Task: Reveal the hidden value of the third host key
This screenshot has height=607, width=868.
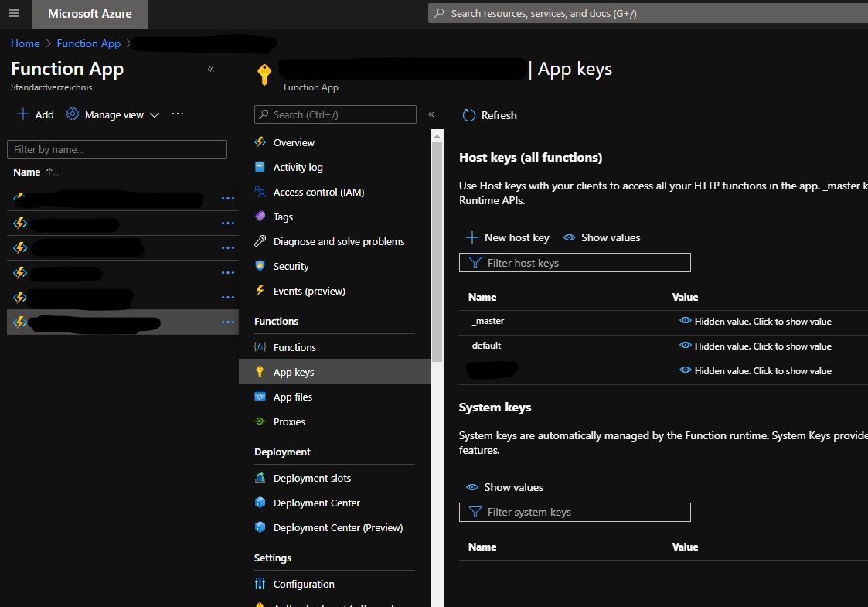Action: [756, 371]
